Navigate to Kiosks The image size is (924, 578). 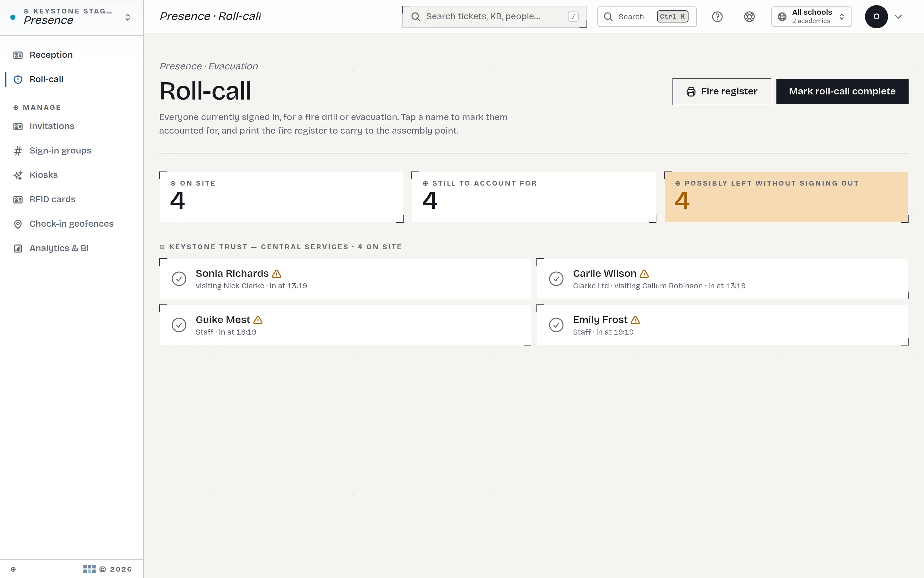[72, 175]
